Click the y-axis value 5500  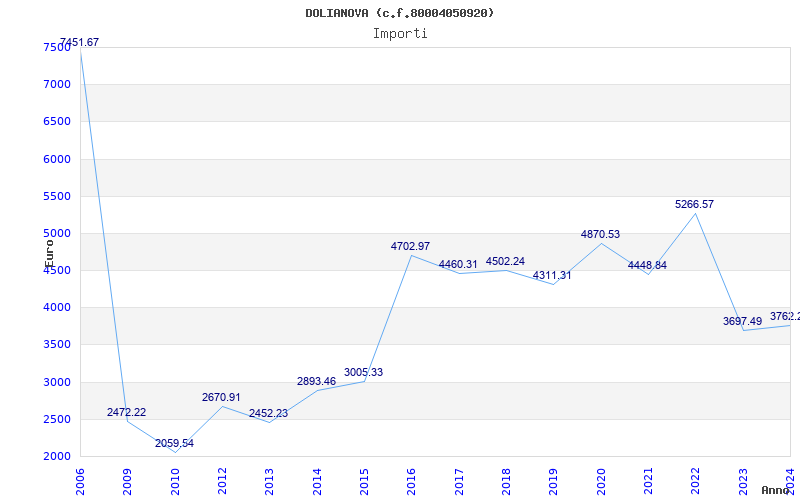57,196
